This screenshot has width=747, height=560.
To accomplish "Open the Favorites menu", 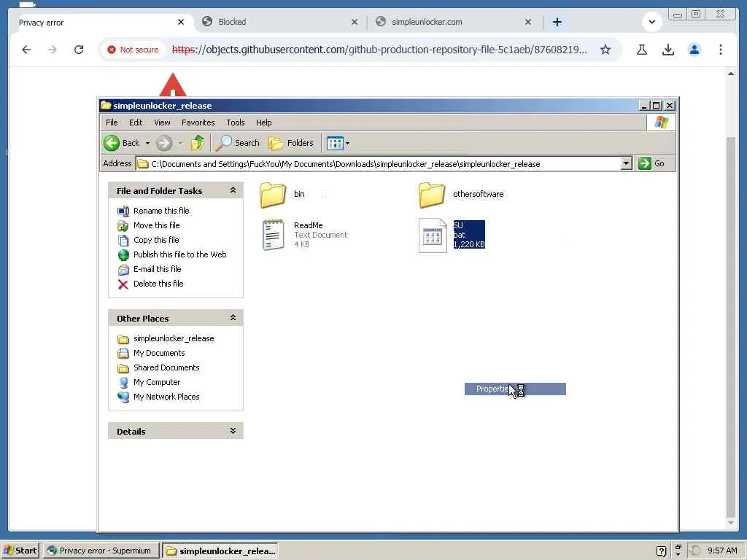I will [x=198, y=122].
